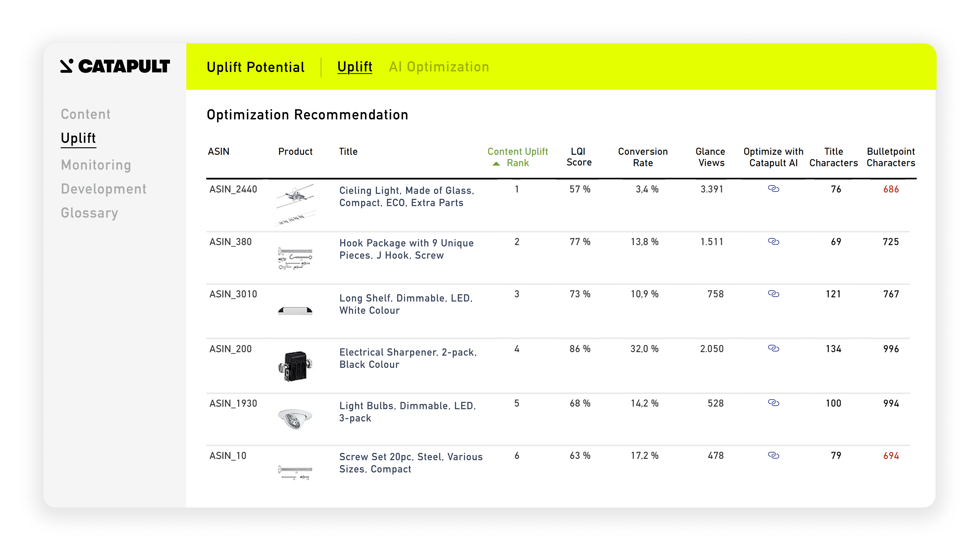Click optimize link icon for Electrical Sharpener row
The width and height of the screenshot is (980, 551).
[773, 348]
